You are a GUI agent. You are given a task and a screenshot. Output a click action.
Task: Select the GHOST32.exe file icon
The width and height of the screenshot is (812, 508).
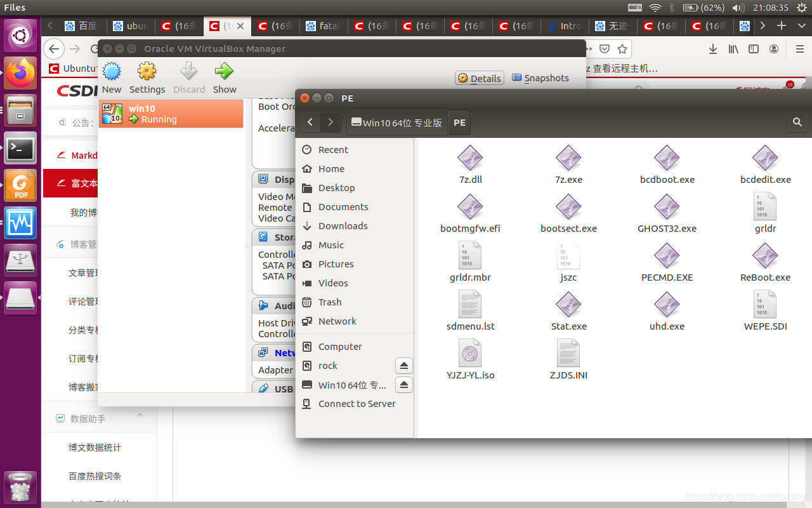667,207
